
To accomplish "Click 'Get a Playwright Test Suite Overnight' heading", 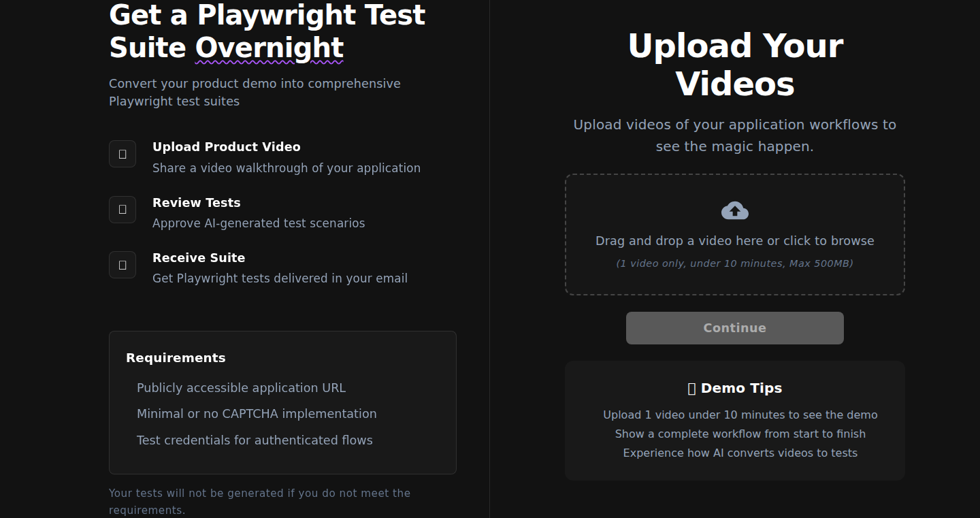I will 267,31.
